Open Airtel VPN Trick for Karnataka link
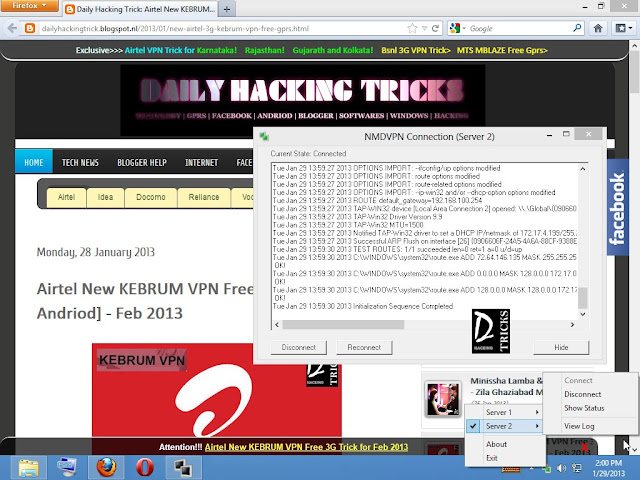Image resolution: width=640 pixels, height=480 pixels. [x=181, y=50]
